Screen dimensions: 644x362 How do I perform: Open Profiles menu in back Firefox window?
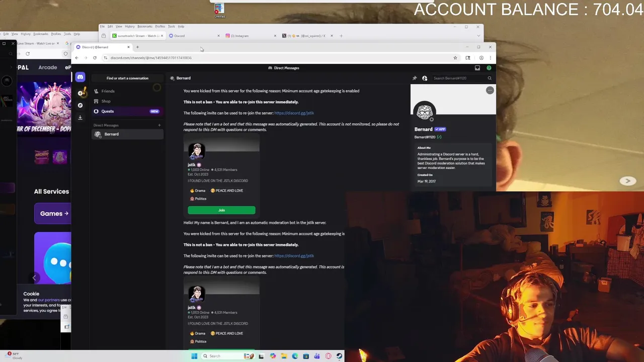point(160,26)
